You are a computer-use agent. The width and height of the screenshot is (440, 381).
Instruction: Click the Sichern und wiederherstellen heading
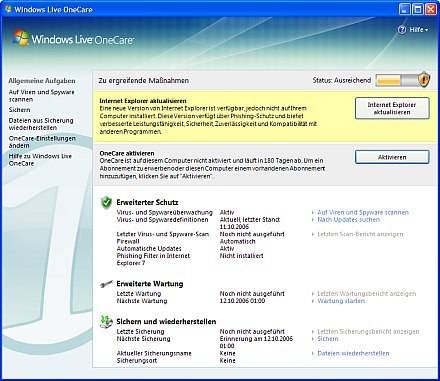tap(166, 322)
